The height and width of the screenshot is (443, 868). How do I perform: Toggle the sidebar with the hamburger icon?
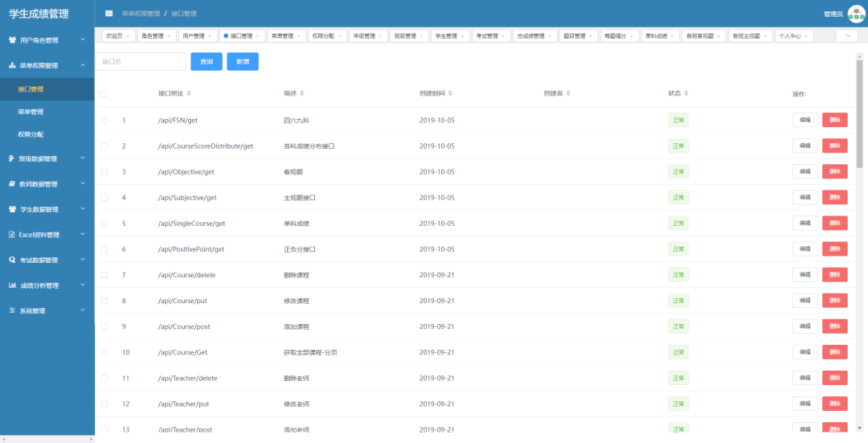(x=109, y=14)
